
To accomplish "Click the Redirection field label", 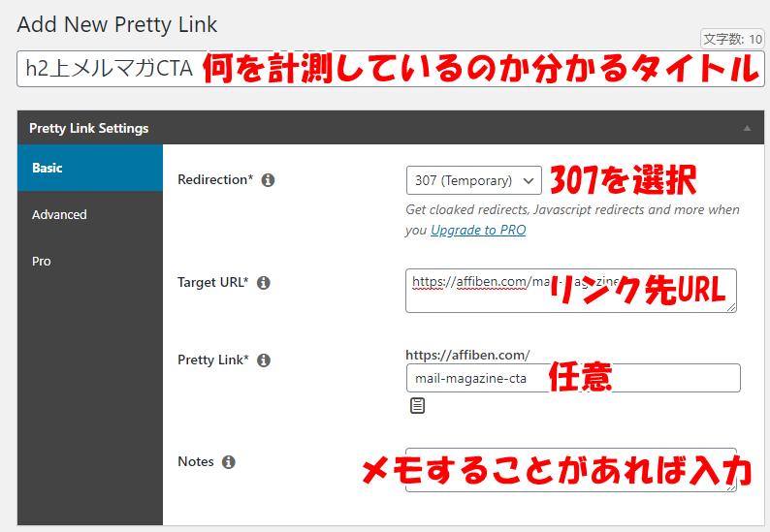I will point(215,180).
